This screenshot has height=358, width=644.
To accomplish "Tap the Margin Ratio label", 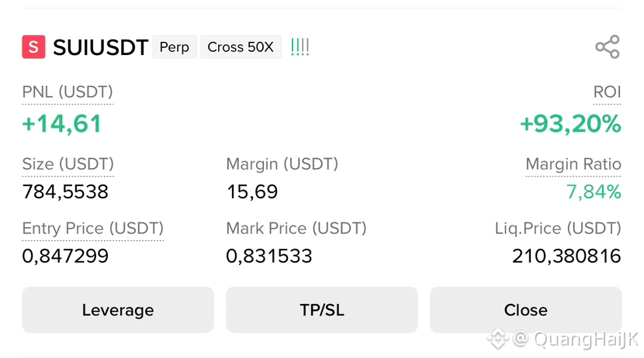I will pos(573,164).
